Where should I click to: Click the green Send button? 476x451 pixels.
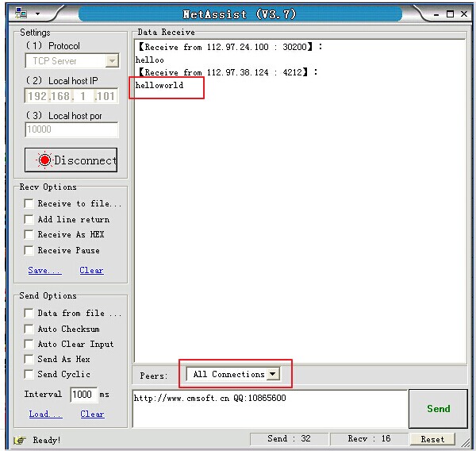click(438, 409)
